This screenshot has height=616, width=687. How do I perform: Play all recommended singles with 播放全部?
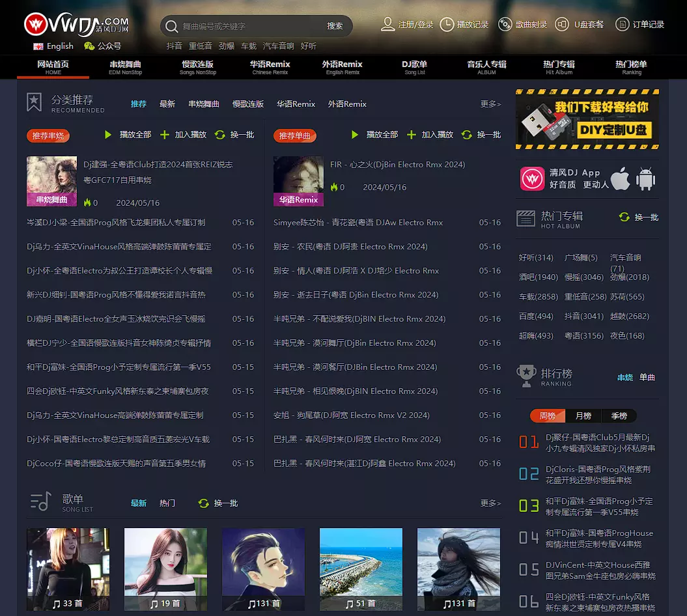pyautogui.click(x=374, y=135)
